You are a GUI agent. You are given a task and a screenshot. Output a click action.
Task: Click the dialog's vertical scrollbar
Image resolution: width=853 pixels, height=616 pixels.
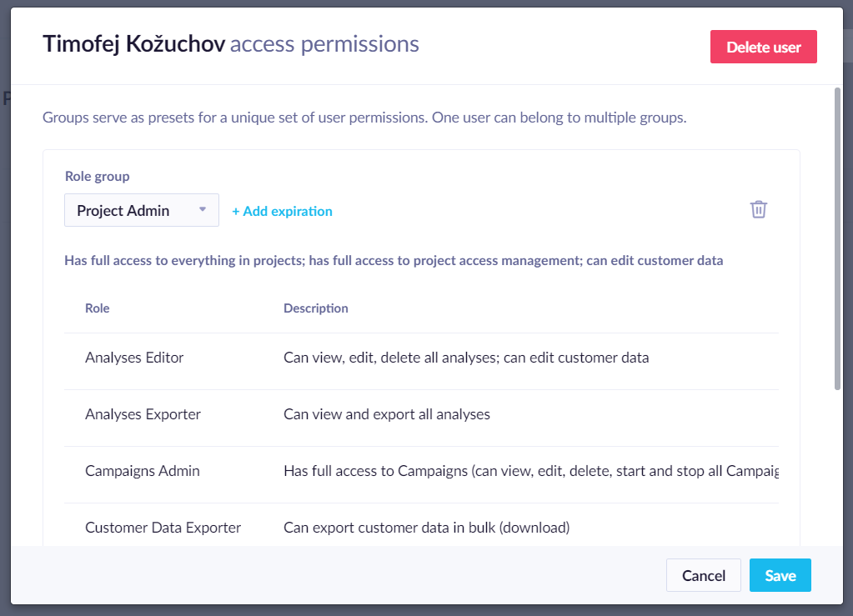tap(838, 238)
